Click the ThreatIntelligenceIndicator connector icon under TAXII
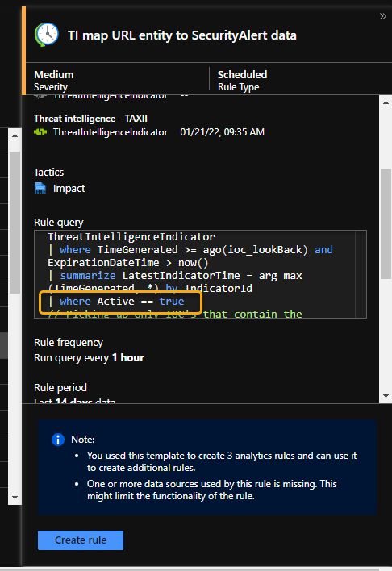 (40, 131)
